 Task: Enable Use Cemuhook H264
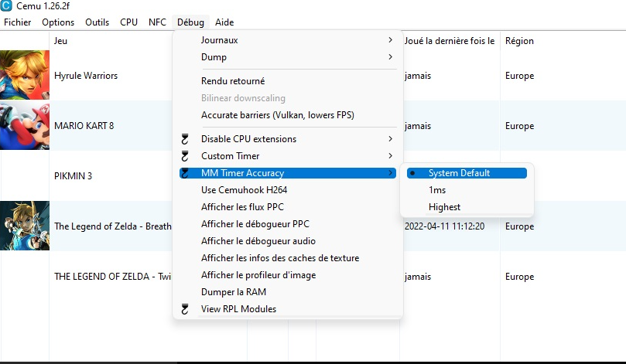point(244,190)
